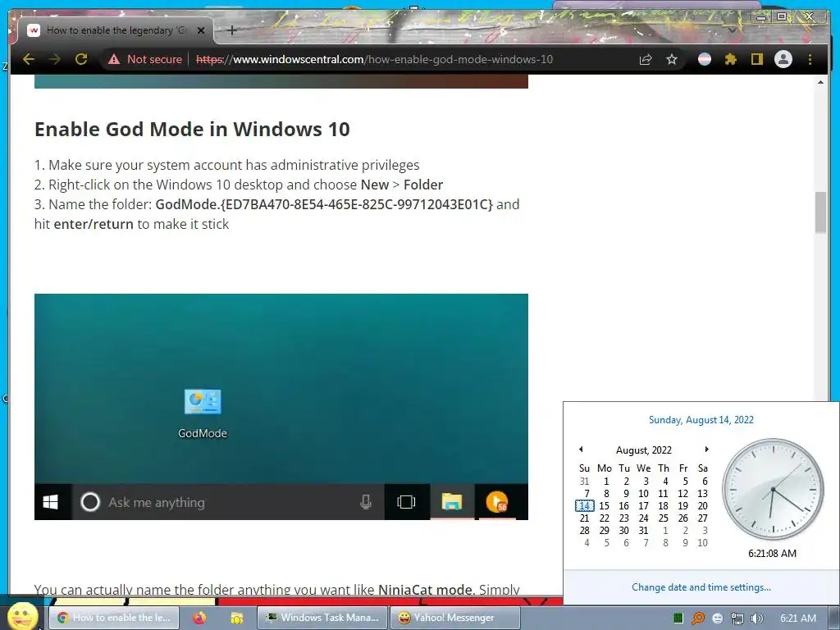Screen dimensions: 840x630
Task: Click the green square tray icon
Action: pos(678,619)
